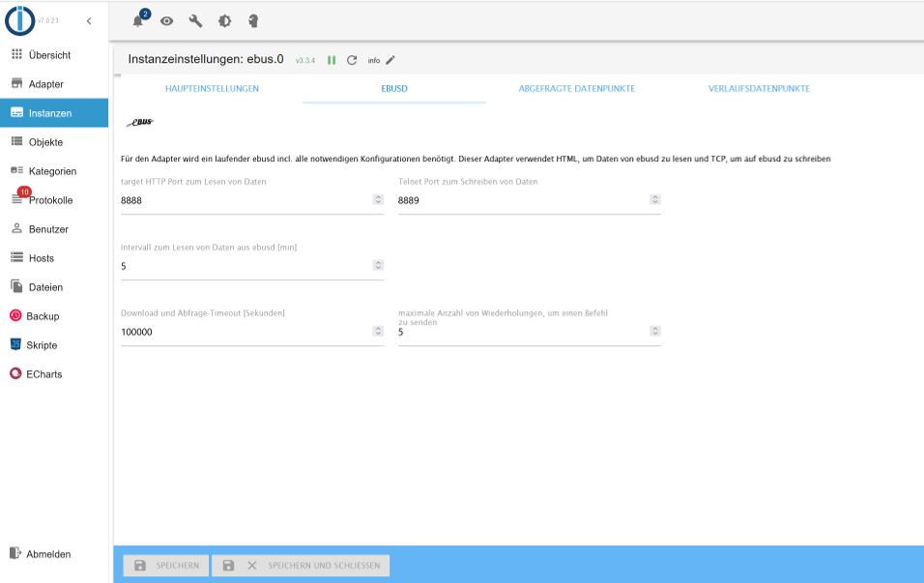
Task: Click Speichern und Schliessen button
Action: point(301,566)
